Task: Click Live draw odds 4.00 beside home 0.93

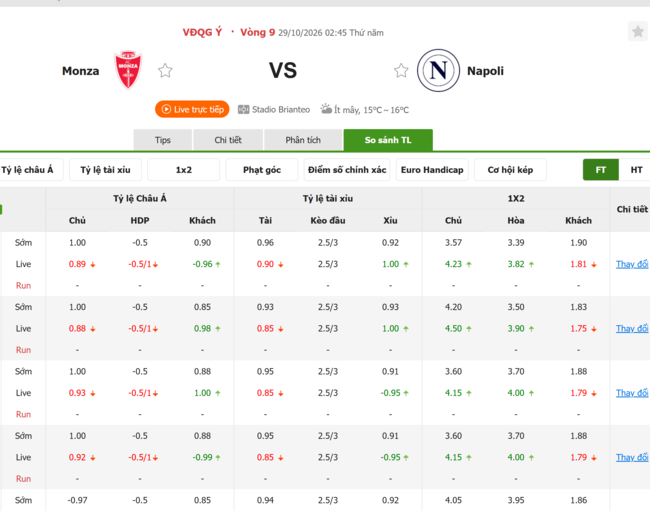Action: coord(516,392)
